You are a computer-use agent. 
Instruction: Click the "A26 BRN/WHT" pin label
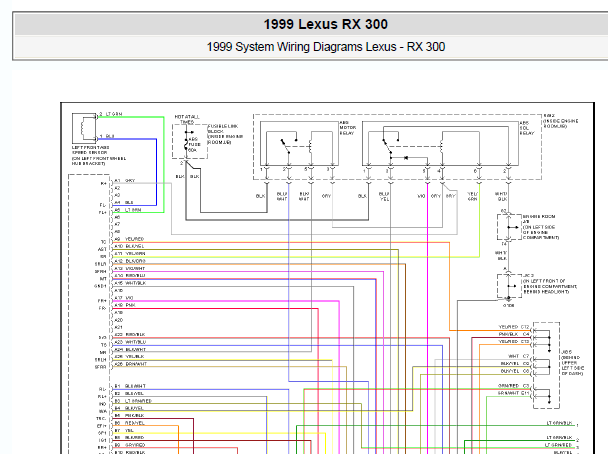(130, 364)
